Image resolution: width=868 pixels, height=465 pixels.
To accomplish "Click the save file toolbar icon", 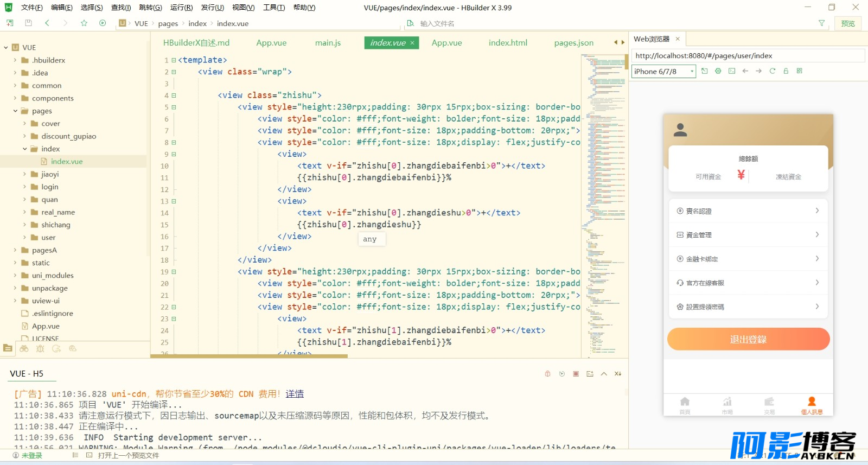I will tap(28, 23).
